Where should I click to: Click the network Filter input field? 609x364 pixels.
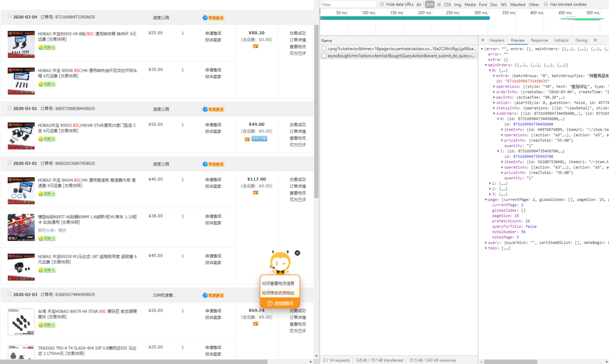(x=348, y=4)
